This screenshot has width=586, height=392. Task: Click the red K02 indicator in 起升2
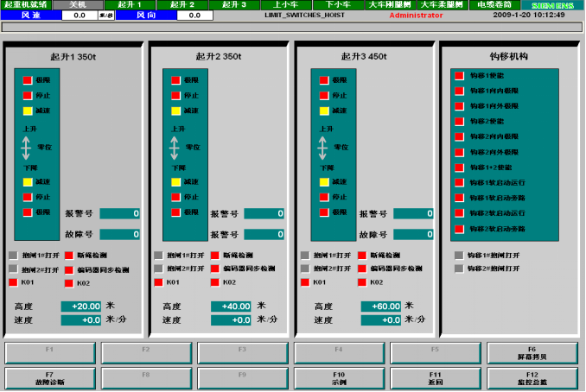click(214, 282)
